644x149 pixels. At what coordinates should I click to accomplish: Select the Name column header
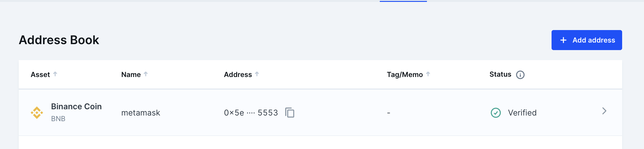(x=131, y=74)
